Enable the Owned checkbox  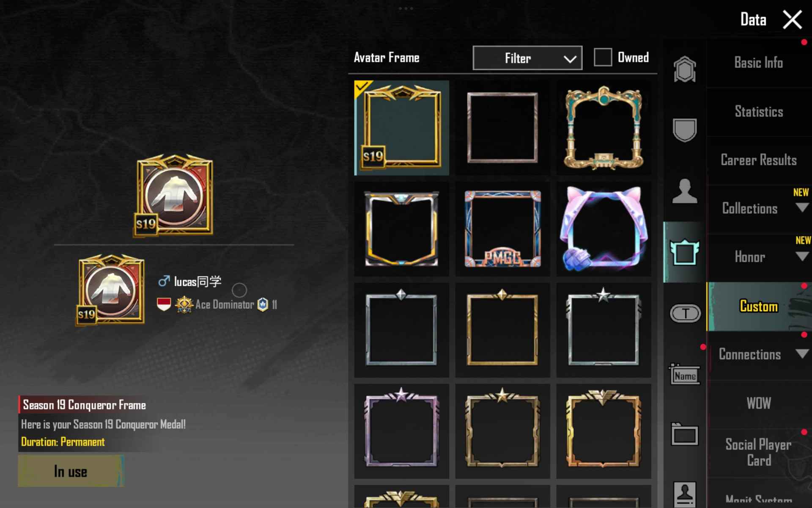603,57
